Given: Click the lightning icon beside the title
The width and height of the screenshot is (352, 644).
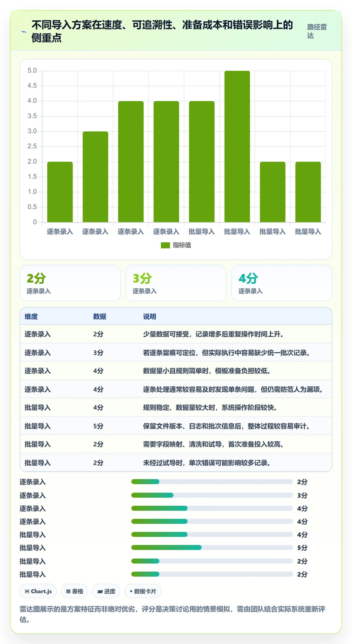Looking at the screenshot, I should (24, 32).
